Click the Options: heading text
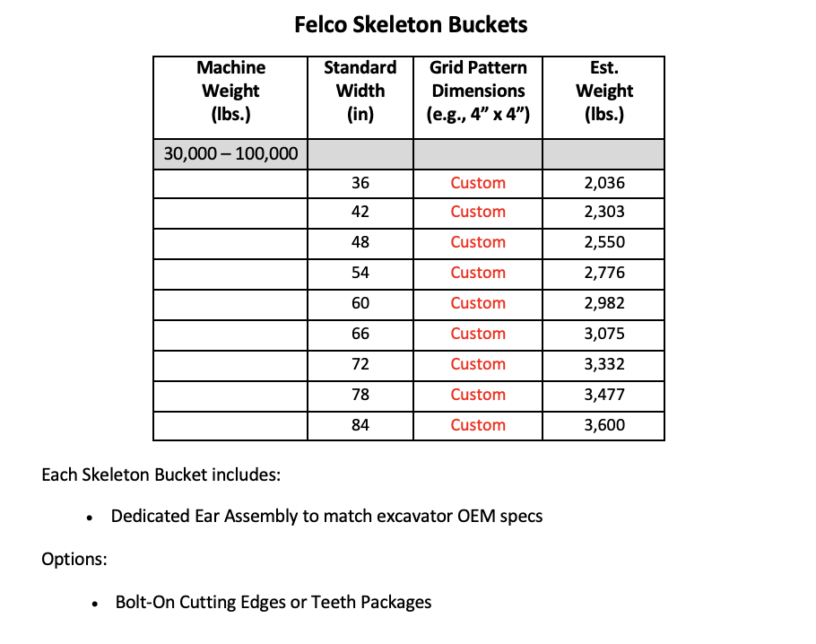 tap(74, 559)
